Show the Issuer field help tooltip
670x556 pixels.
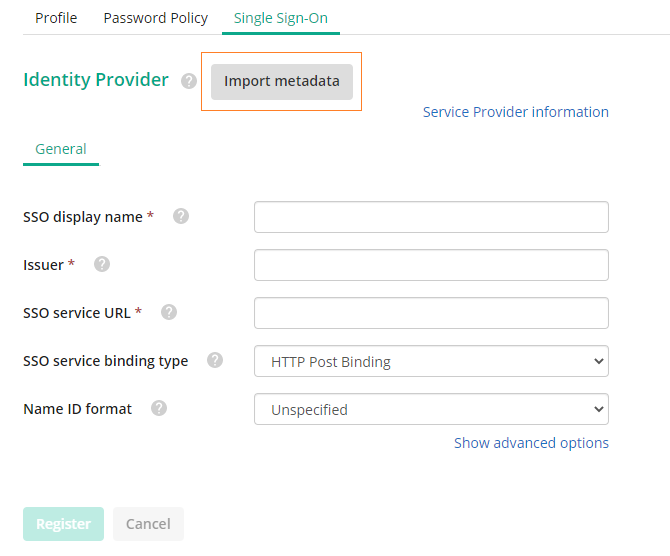click(102, 264)
